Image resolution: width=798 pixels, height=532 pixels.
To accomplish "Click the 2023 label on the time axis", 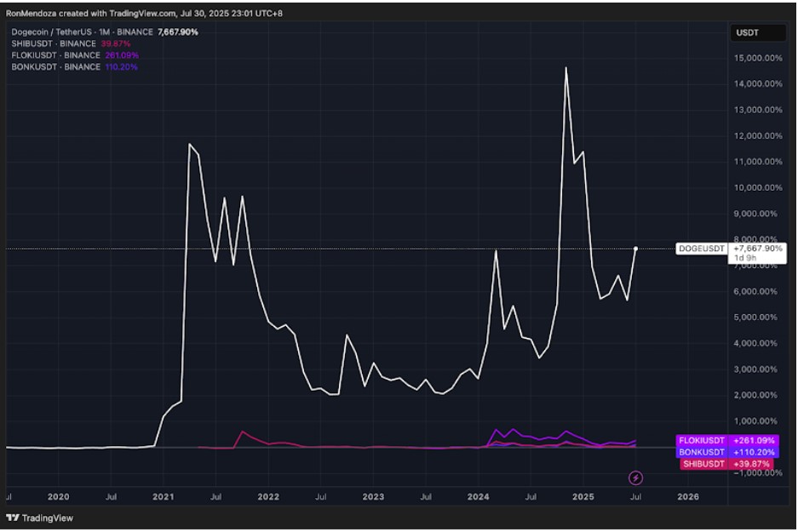I will 373,497.
